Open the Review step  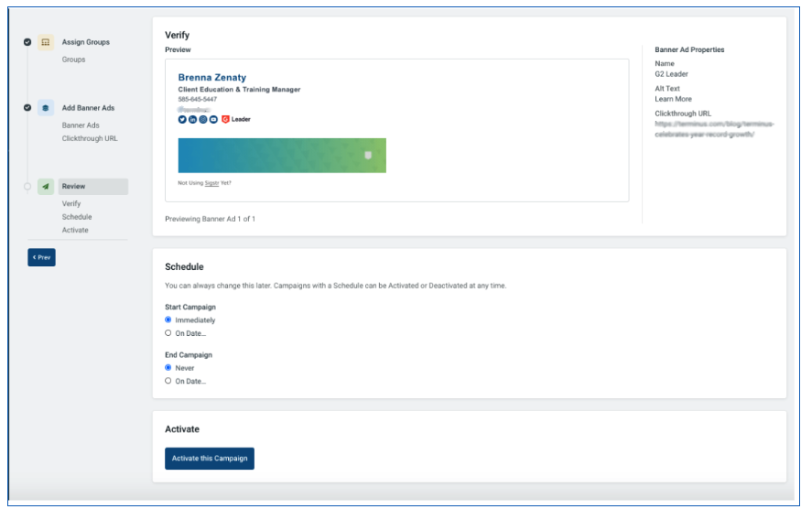(x=93, y=187)
